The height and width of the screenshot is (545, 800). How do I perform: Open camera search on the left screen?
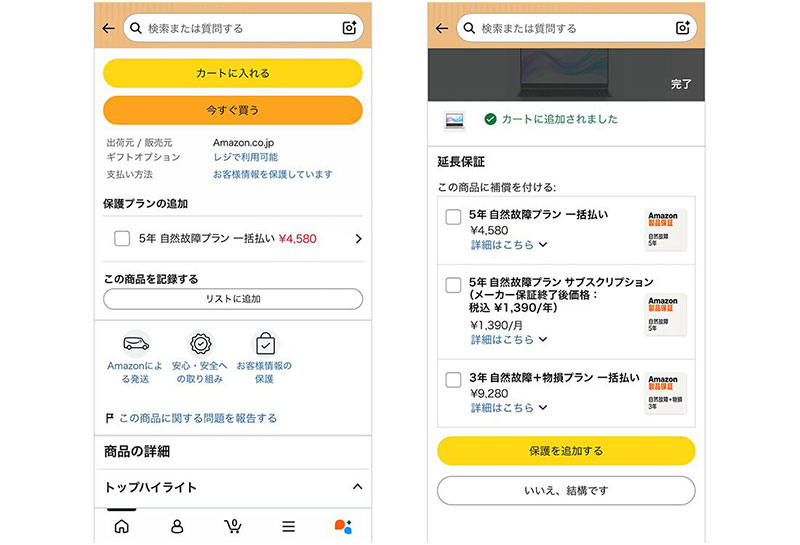(349, 28)
